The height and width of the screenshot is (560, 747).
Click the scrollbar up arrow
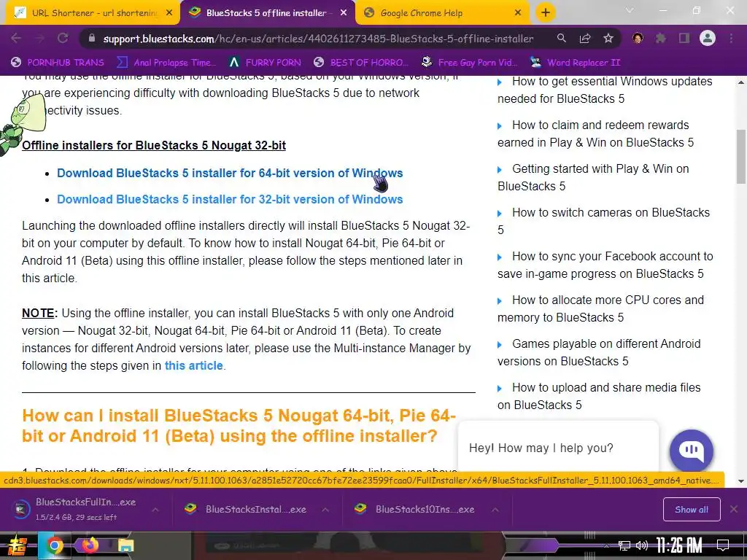pyautogui.click(x=741, y=82)
